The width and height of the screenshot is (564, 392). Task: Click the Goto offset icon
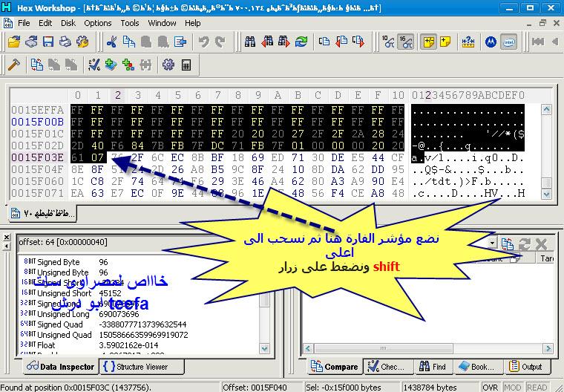(x=324, y=42)
